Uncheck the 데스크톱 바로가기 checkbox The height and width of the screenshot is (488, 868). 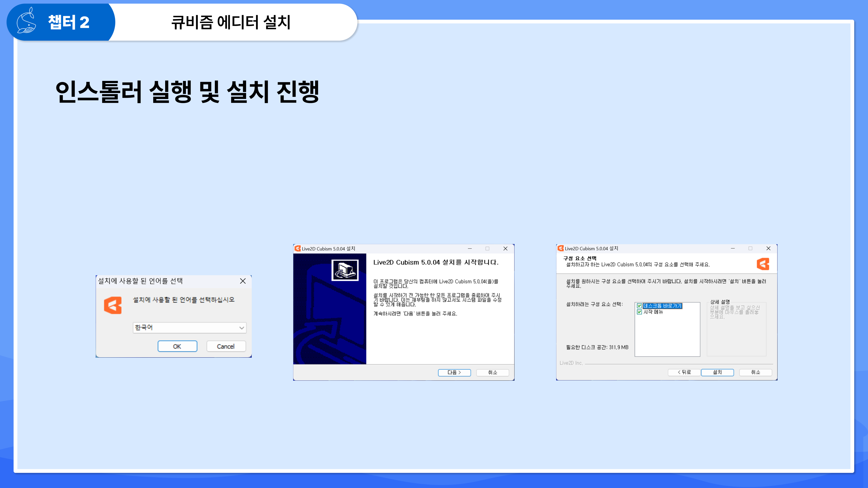click(639, 306)
